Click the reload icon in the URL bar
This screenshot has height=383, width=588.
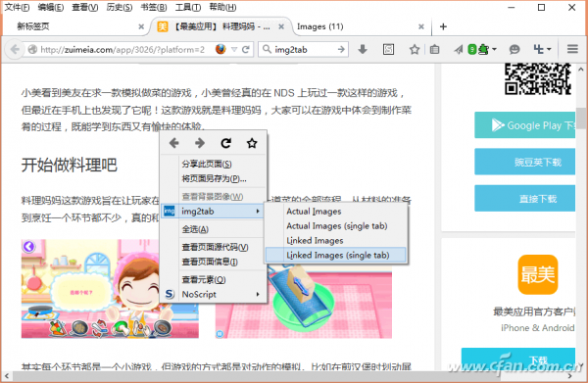[246, 50]
